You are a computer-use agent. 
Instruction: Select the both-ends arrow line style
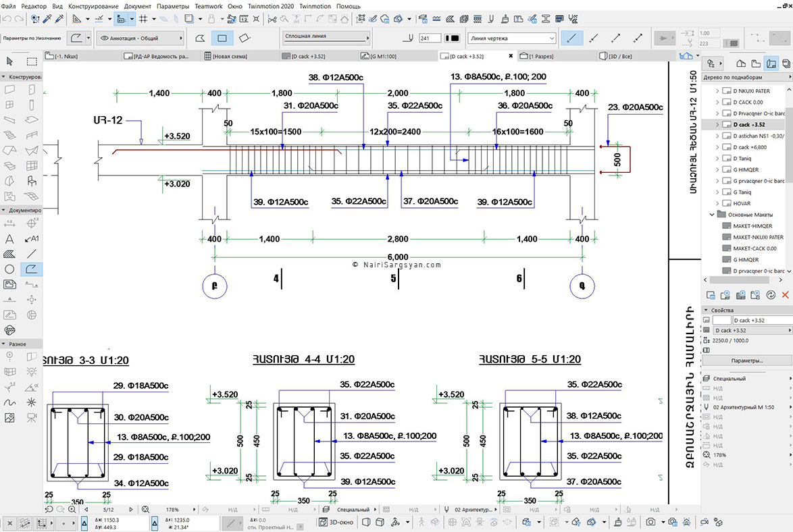(638, 38)
